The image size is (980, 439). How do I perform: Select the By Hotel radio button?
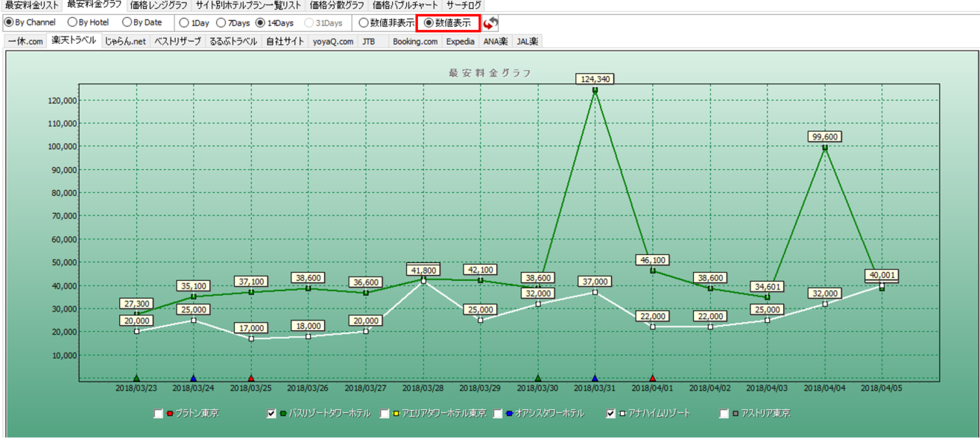(73, 22)
